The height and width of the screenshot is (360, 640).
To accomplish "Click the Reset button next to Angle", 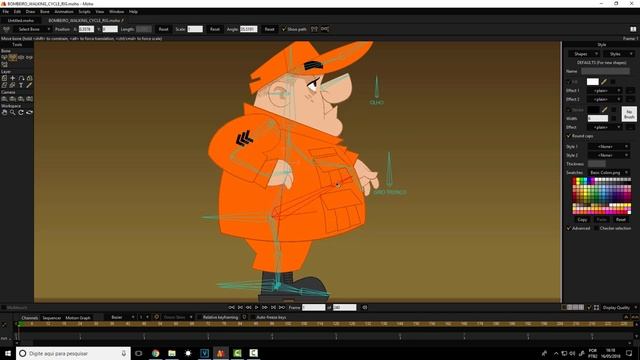I will click(x=269, y=29).
